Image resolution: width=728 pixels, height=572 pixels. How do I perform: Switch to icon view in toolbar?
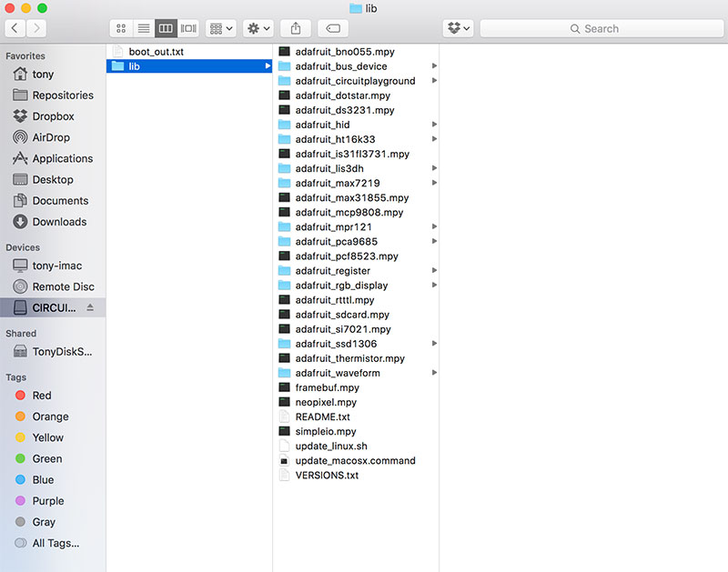(121, 28)
